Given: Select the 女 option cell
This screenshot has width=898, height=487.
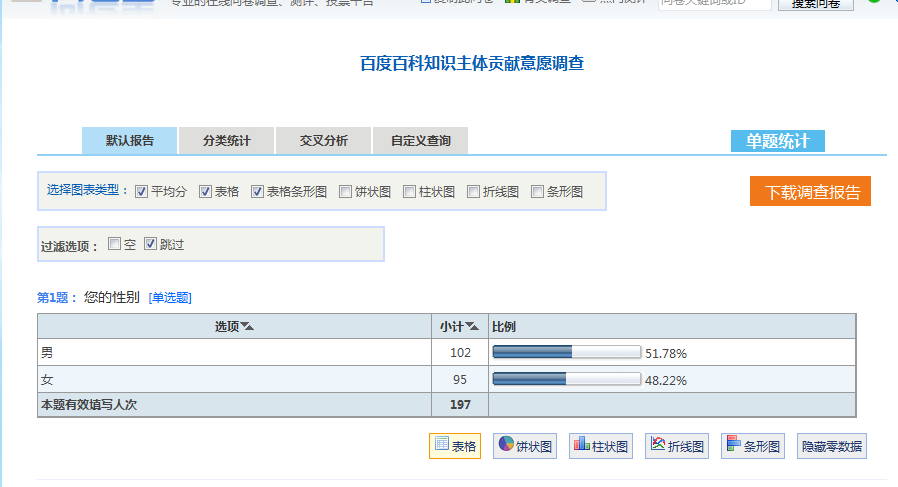Looking at the screenshot, I should 234,379.
